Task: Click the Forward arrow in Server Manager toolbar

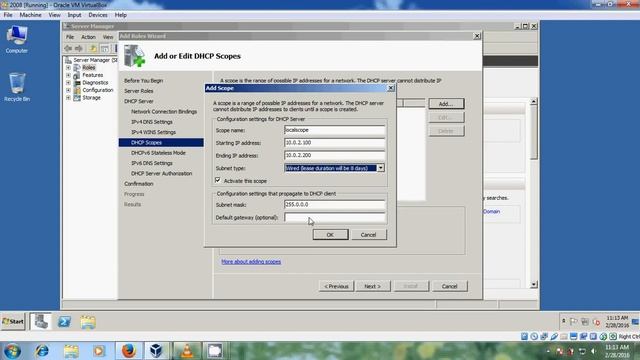Action: [x=79, y=48]
